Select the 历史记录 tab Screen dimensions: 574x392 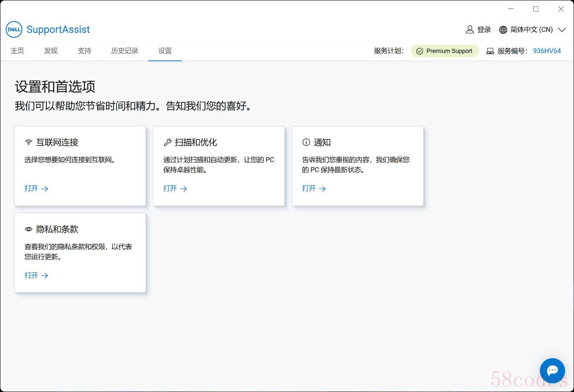pyautogui.click(x=125, y=51)
